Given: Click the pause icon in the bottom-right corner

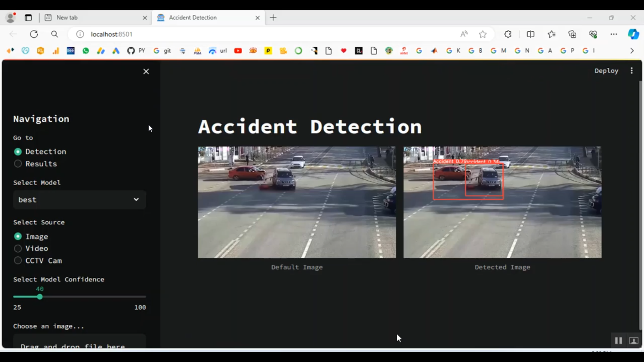Looking at the screenshot, I should click(618, 340).
